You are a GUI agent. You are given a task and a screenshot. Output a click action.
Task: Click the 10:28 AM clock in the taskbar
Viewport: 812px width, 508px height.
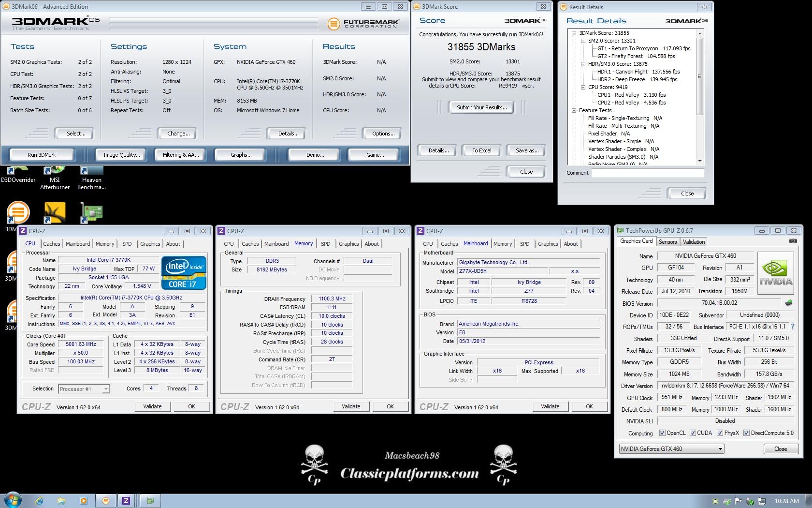click(786, 501)
